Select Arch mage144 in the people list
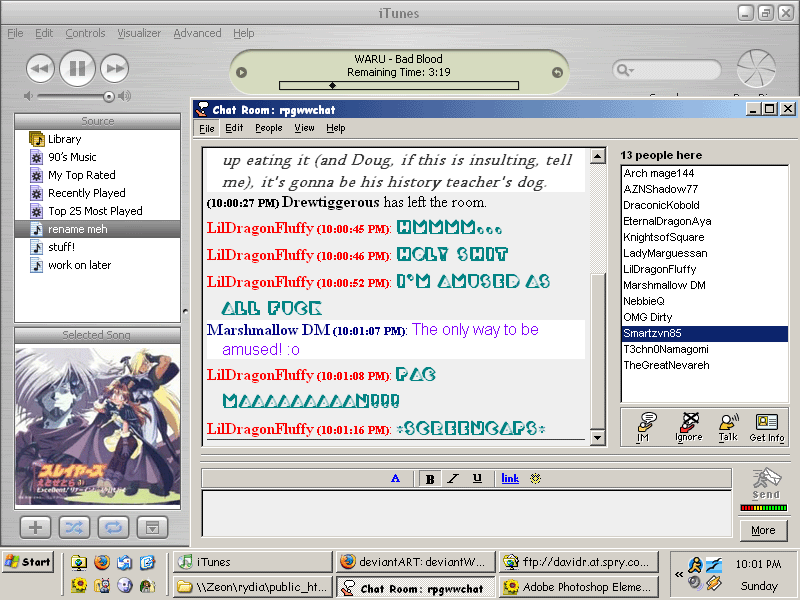Image resolution: width=800 pixels, height=600 pixels. pyautogui.click(x=705, y=173)
